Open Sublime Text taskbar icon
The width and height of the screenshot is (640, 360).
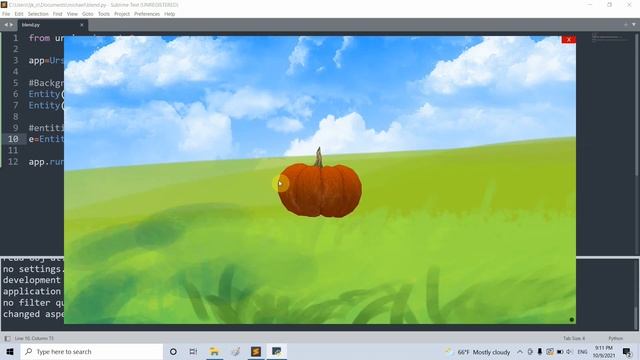pos(256,351)
